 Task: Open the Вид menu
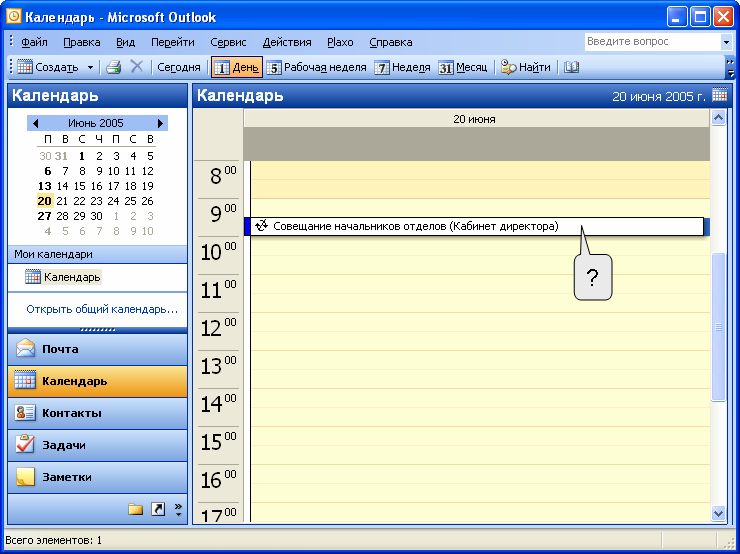point(126,42)
